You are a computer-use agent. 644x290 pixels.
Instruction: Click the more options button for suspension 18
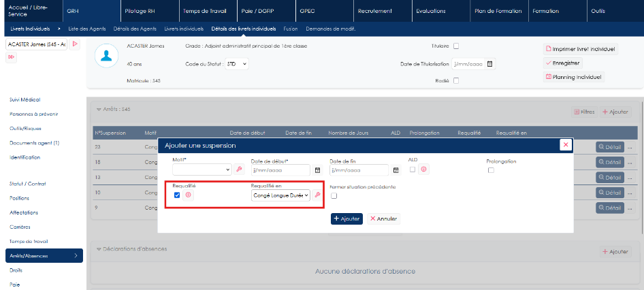[631, 162]
